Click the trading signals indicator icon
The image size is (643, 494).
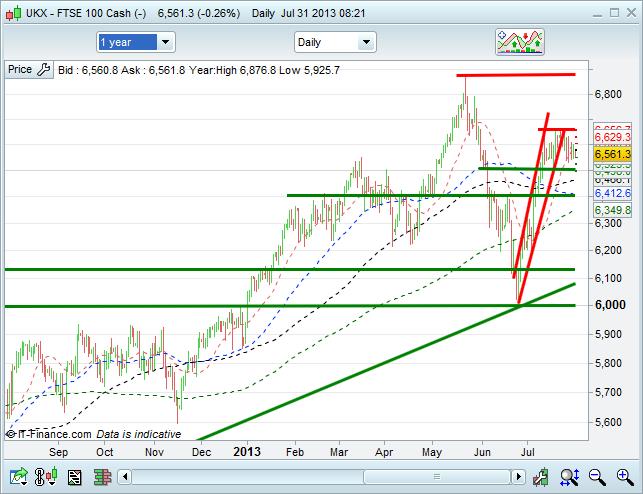click(x=519, y=42)
